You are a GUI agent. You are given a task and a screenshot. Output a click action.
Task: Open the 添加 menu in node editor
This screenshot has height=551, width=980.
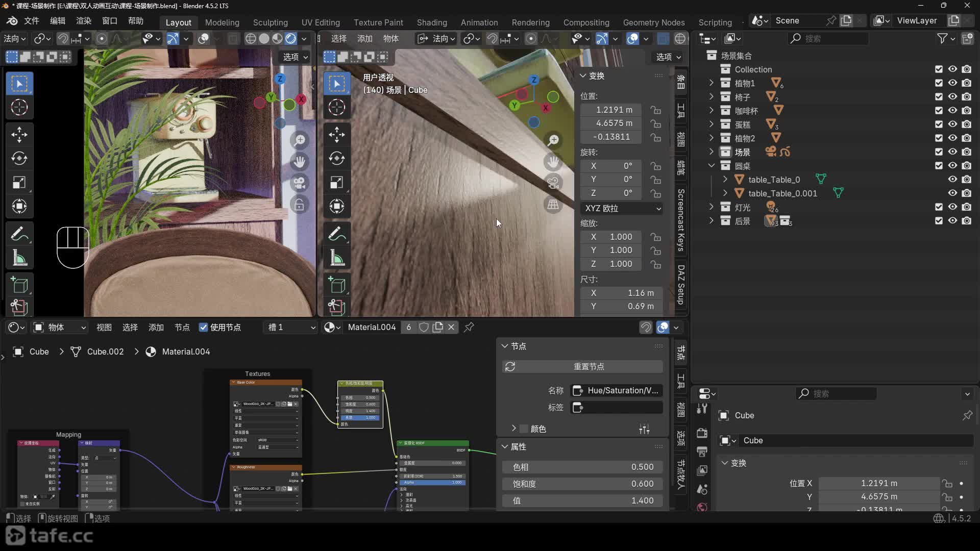[156, 328]
